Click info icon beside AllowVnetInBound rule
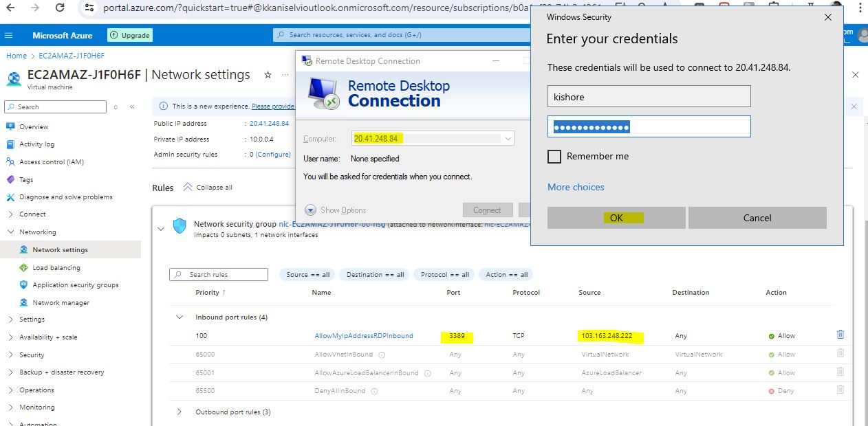Viewport: 868px width, 426px height. tap(382, 355)
